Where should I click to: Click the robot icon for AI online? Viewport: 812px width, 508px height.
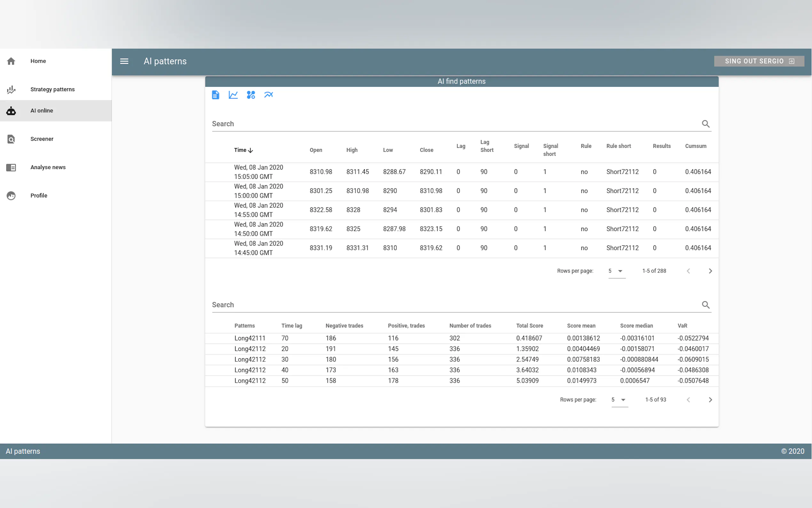(11, 111)
